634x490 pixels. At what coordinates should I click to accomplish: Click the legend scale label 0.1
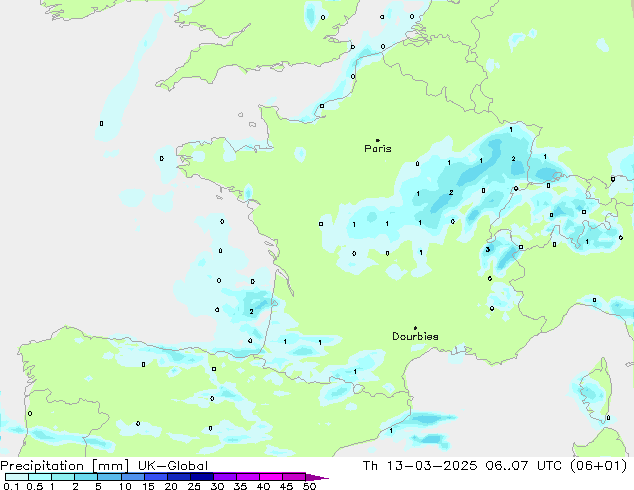tap(11, 486)
